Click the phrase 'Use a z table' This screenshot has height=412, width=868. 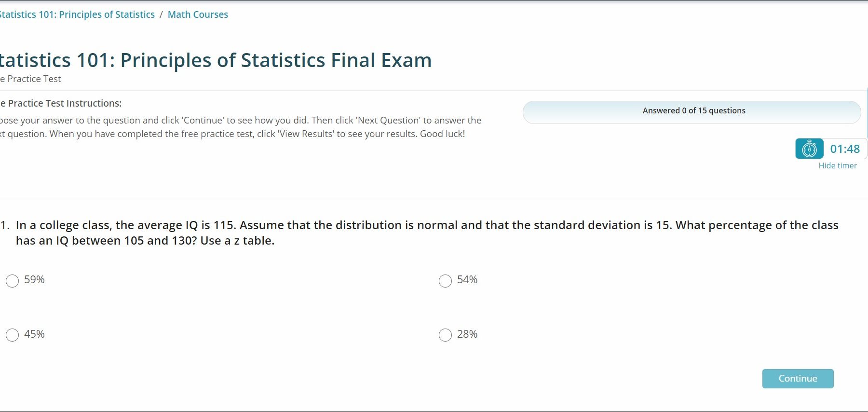click(x=237, y=241)
